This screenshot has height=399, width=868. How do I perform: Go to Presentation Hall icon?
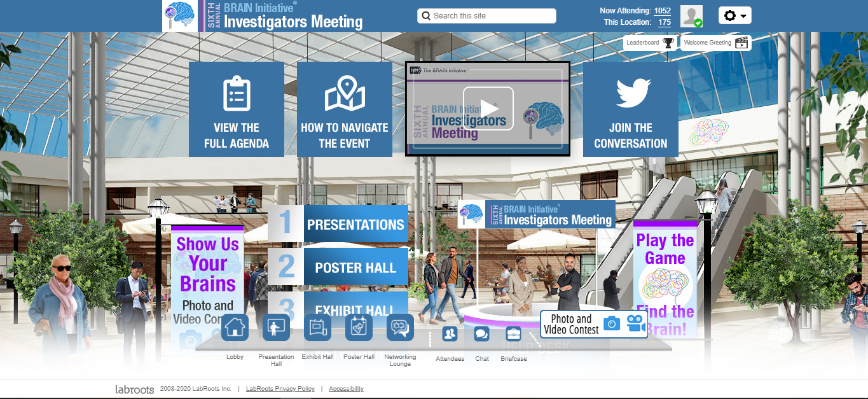[x=276, y=328]
